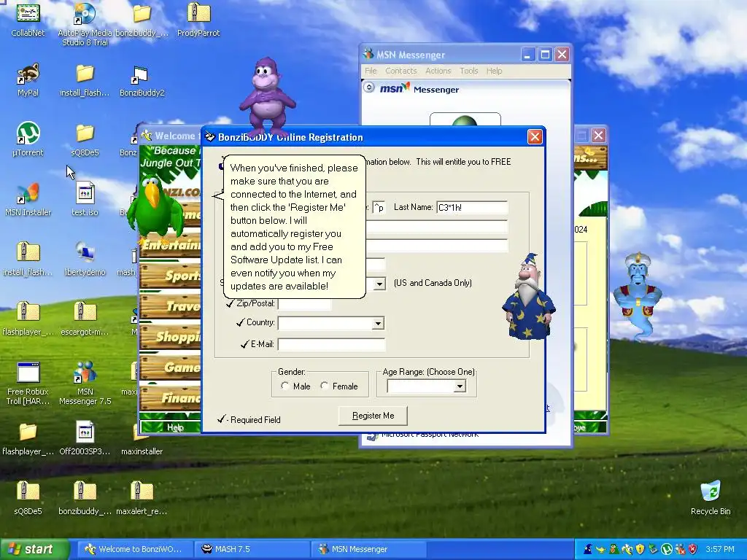Click the Games wooden sign button
Screen dimensions: 747x560
[x=171, y=367]
